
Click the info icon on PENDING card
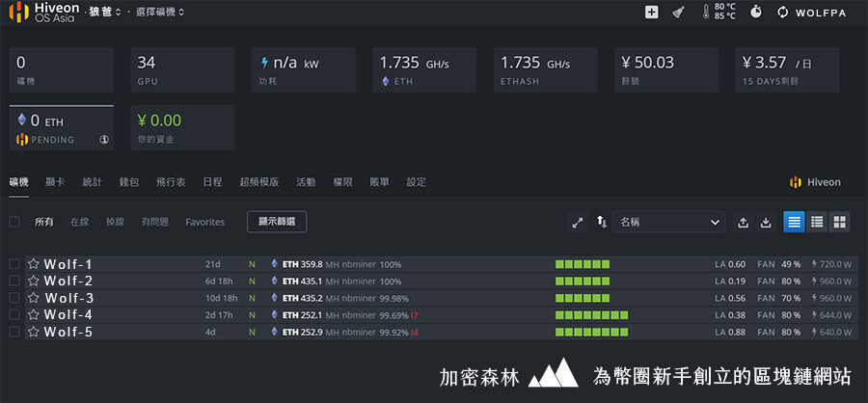103,140
